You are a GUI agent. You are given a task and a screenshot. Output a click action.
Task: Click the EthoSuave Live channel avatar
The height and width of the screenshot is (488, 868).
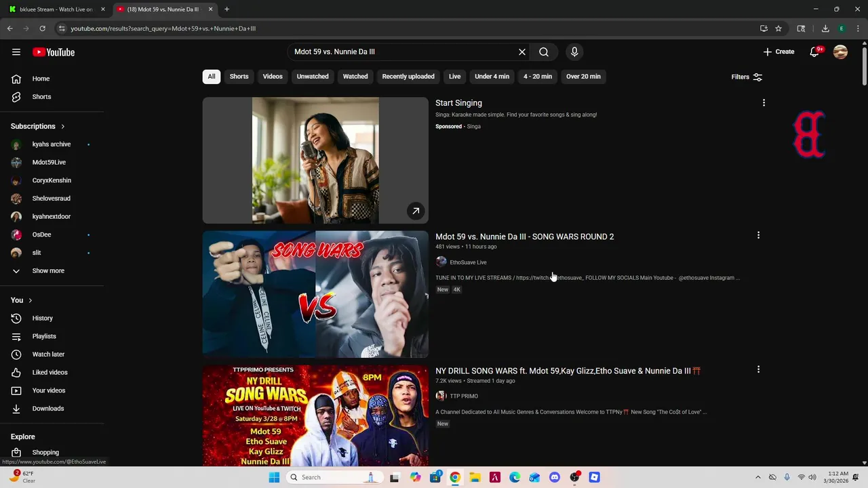[441, 262]
